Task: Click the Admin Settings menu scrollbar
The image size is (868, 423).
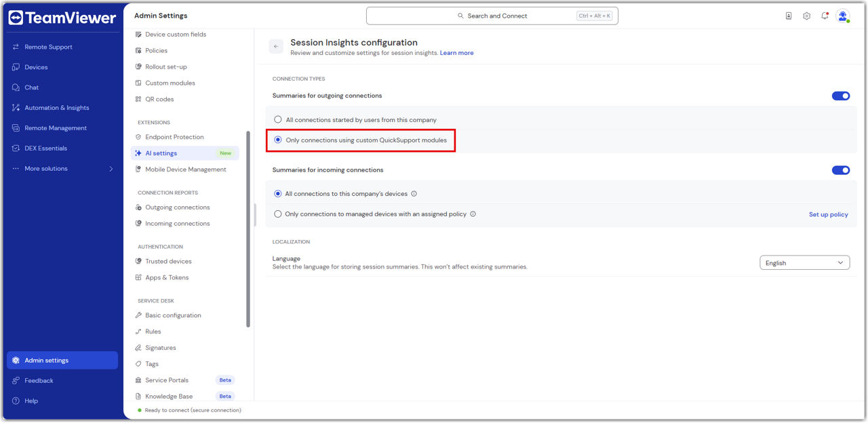Action: [x=248, y=229]
